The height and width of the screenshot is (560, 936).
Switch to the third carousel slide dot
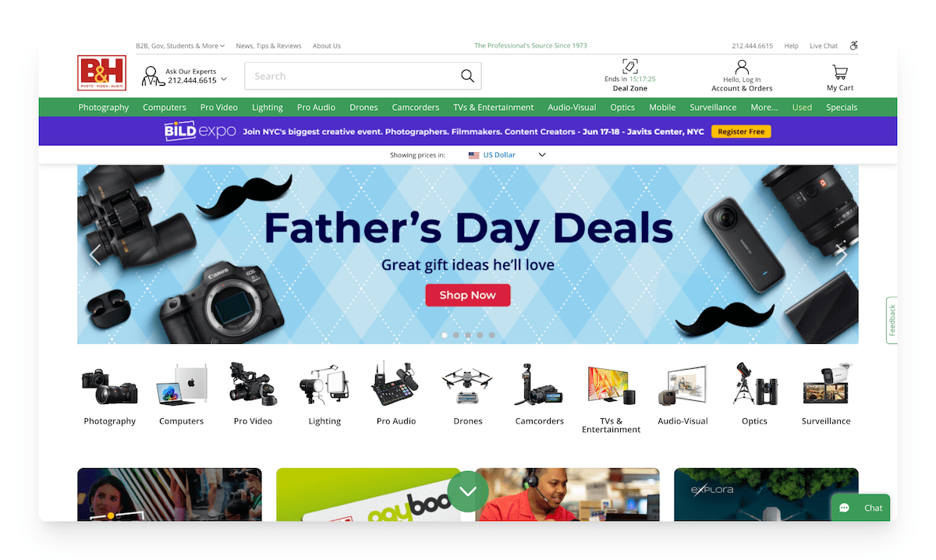[x=468, y=335]
